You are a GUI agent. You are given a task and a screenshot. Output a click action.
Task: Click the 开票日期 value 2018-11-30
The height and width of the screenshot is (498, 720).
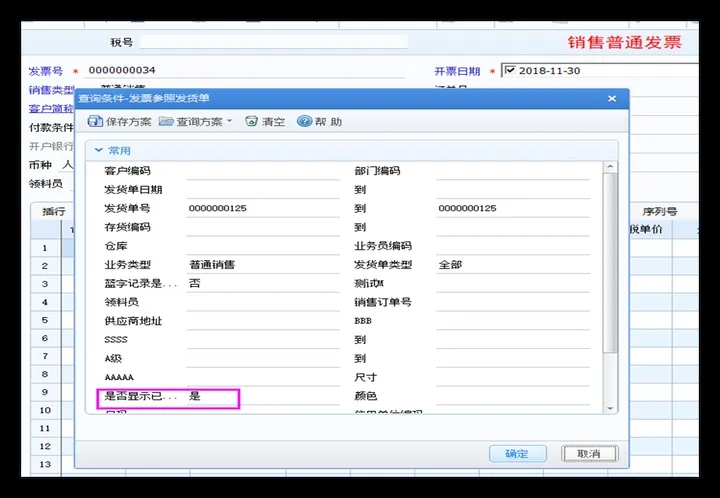click(x=550, y=71)
